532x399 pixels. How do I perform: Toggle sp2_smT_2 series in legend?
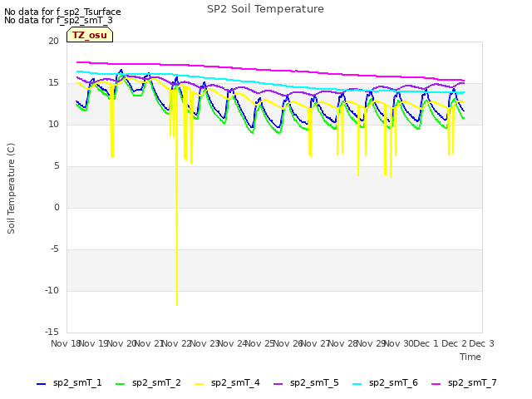[x=148, y=383]
